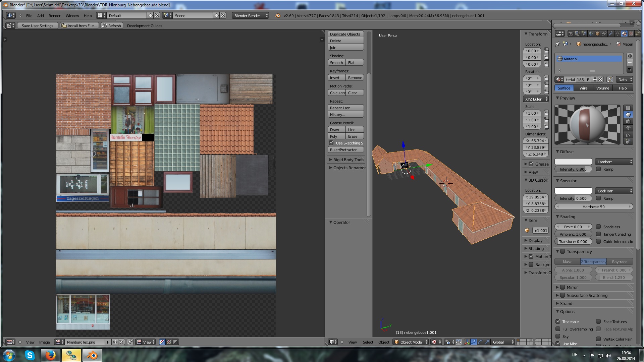Open the Lambert diffuse shader dropdown
The height and width of the screenshot is (362, 644).
(614, 162)
